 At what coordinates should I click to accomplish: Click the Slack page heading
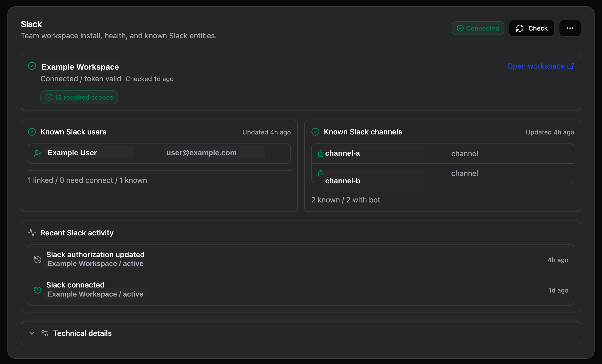point(31,24)
